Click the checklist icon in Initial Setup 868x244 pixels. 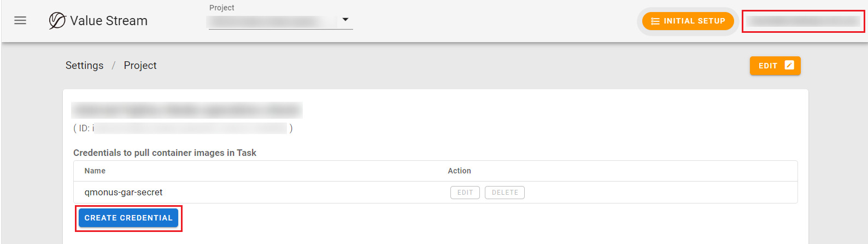[x=655, y=21]
